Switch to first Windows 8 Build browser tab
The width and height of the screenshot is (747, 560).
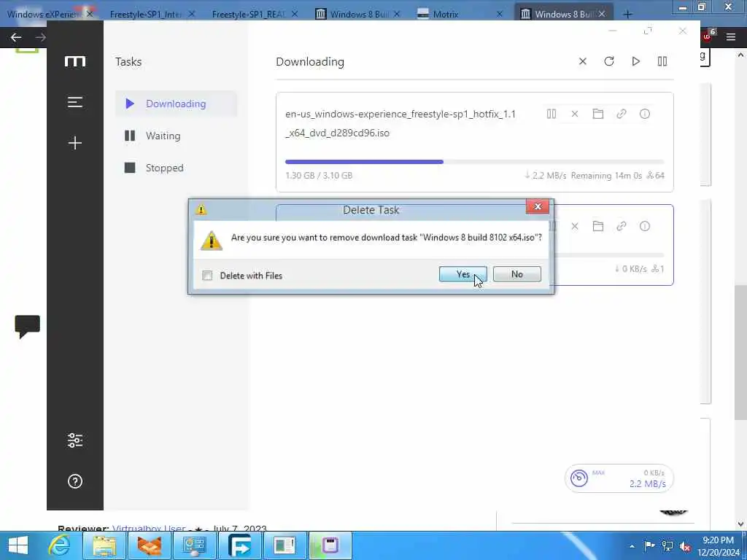(359, 15)
